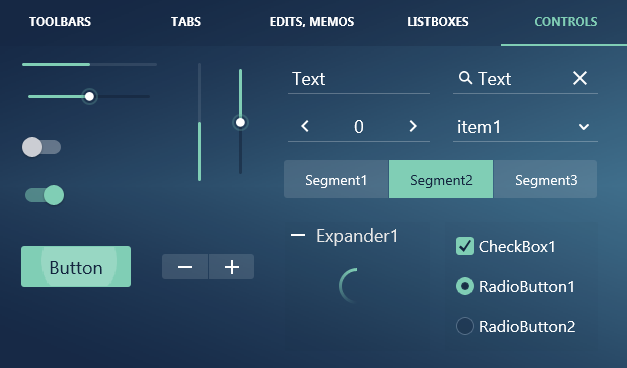627x368 pixels.
Task: Click the magnifier icon in search field
Action: (465, 78)
